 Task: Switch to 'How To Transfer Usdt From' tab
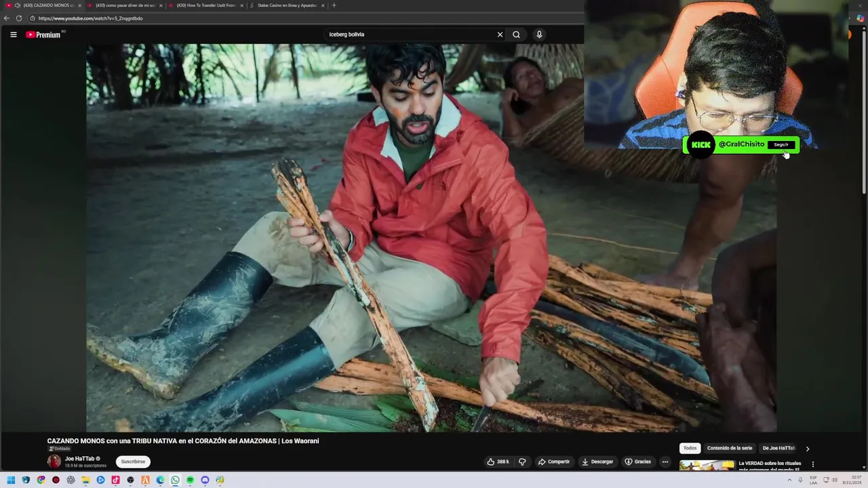click(x=206, y=5)
